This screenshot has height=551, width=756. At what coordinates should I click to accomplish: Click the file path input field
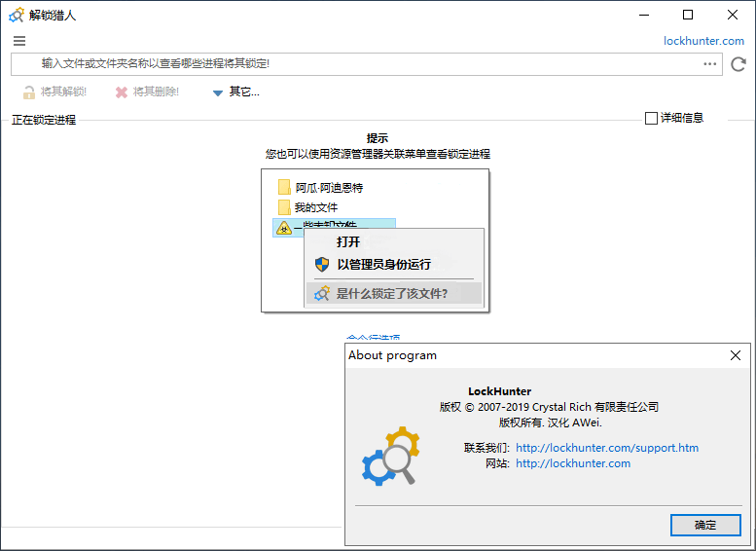[367, 64]
